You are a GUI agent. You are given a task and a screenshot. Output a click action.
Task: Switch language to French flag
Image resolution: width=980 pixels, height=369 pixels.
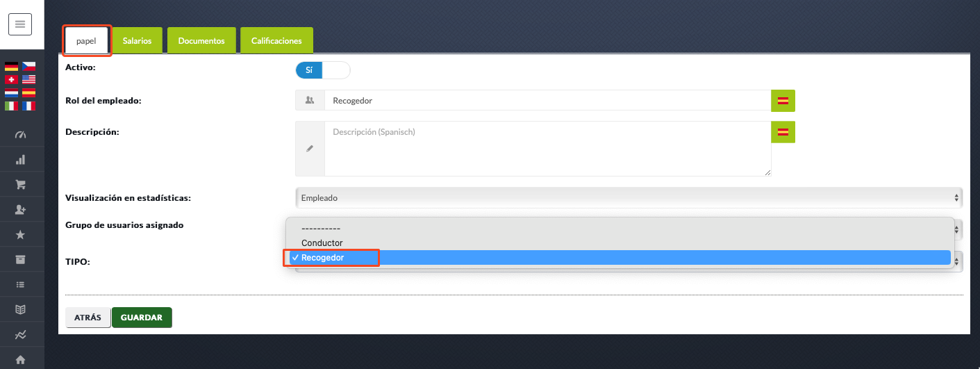point(28,106)
